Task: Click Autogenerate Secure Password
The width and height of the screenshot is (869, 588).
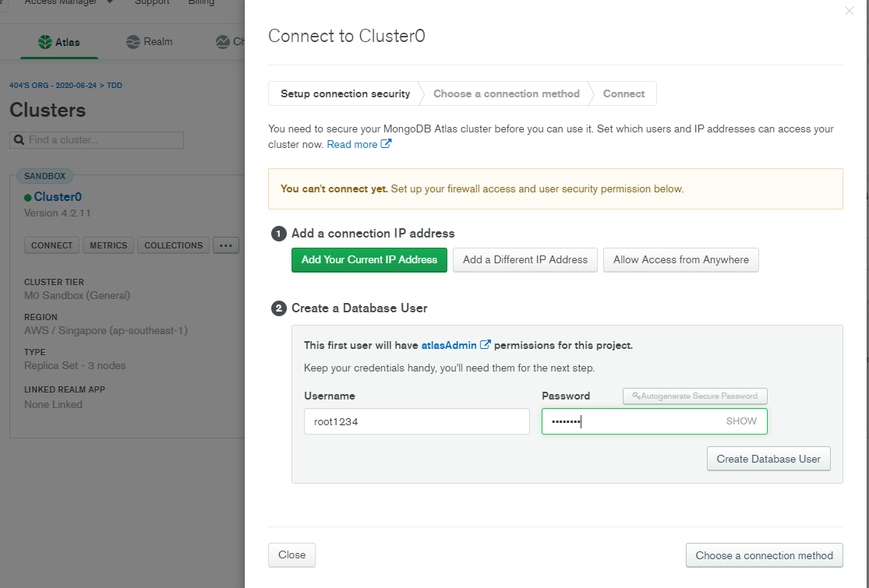Action: pyautogui.click(x=694, y=396)
